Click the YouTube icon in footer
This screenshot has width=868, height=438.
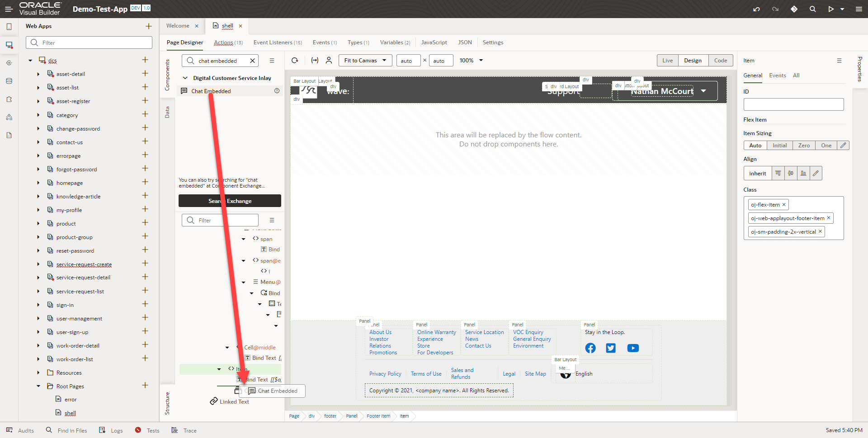[x=633, y=348]
